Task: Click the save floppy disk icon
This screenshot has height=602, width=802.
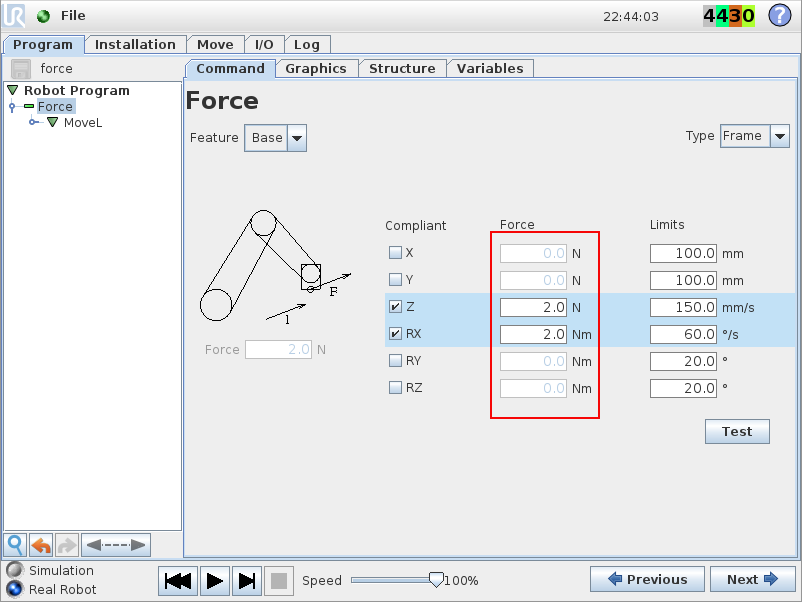Action: [x=21, y=69]
